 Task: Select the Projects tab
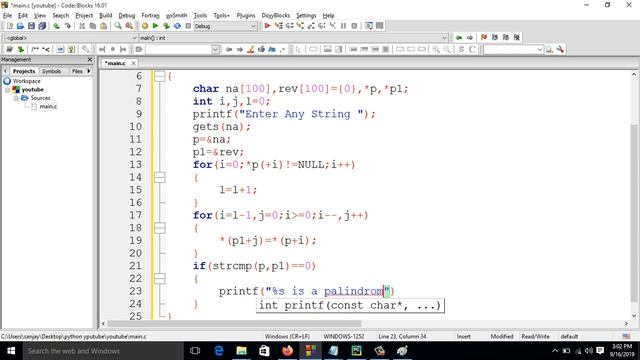24,71
